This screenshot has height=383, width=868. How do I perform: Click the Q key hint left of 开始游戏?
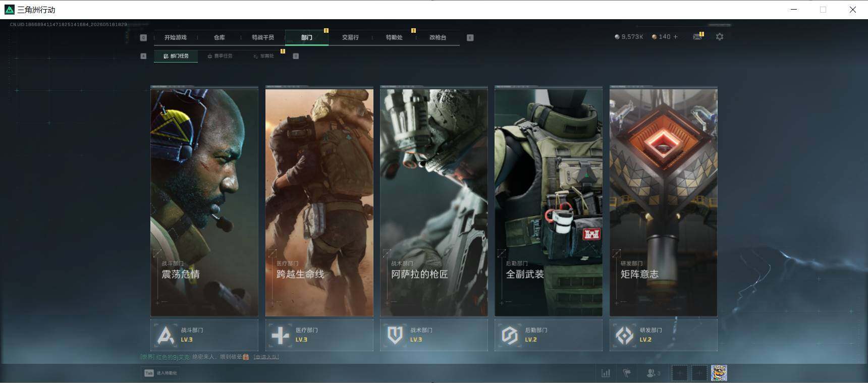click(x=143, y=37)
